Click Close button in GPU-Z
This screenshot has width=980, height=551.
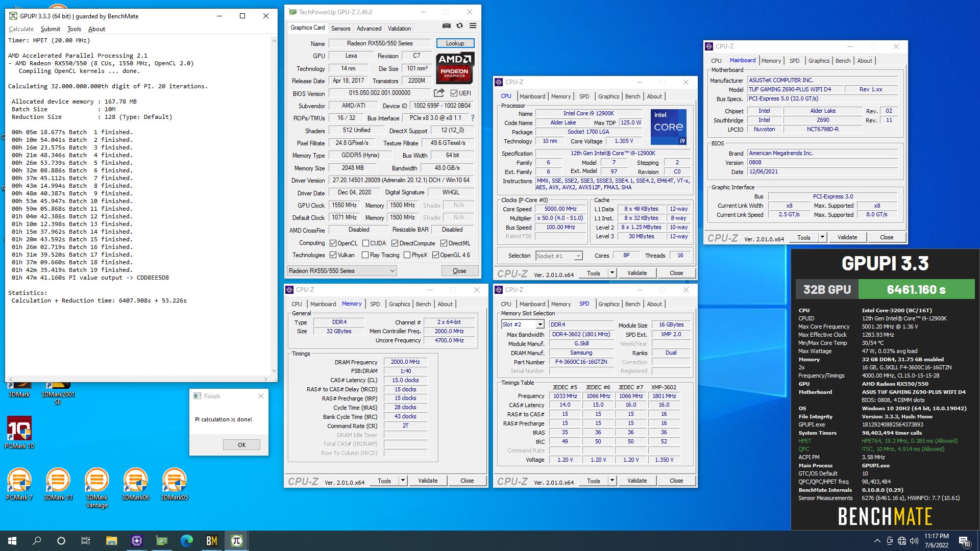point(459,271)
